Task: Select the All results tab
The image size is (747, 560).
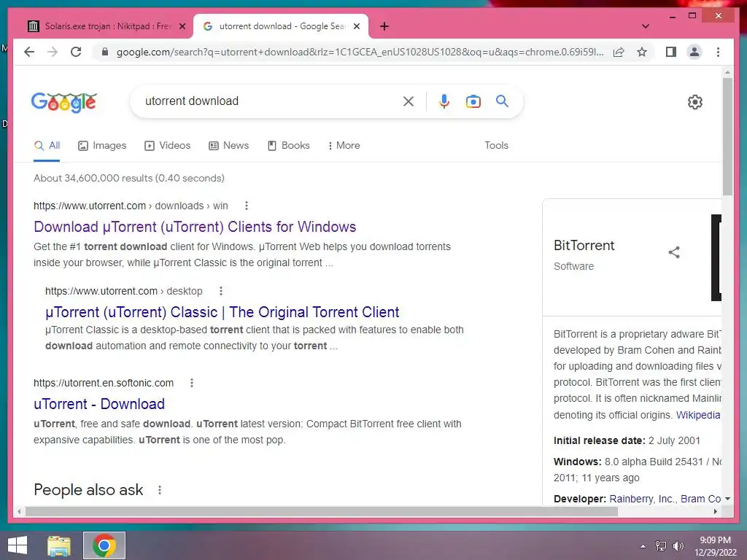Action: (47, 146)
